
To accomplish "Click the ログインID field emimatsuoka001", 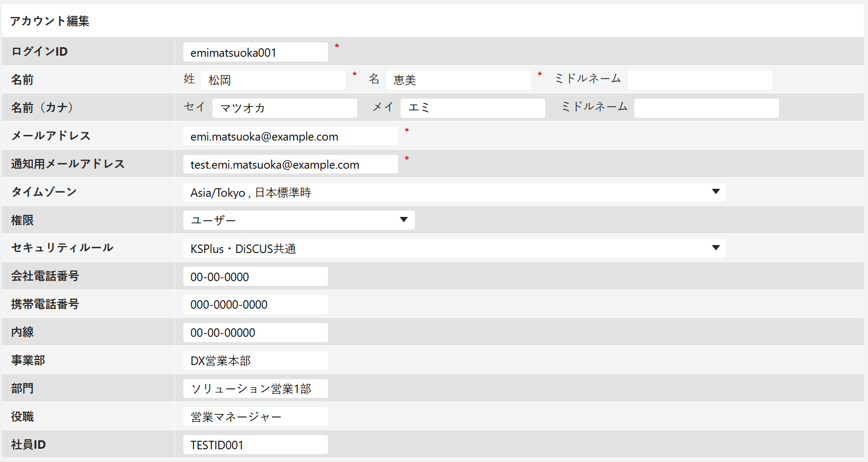I will [255, 52].
